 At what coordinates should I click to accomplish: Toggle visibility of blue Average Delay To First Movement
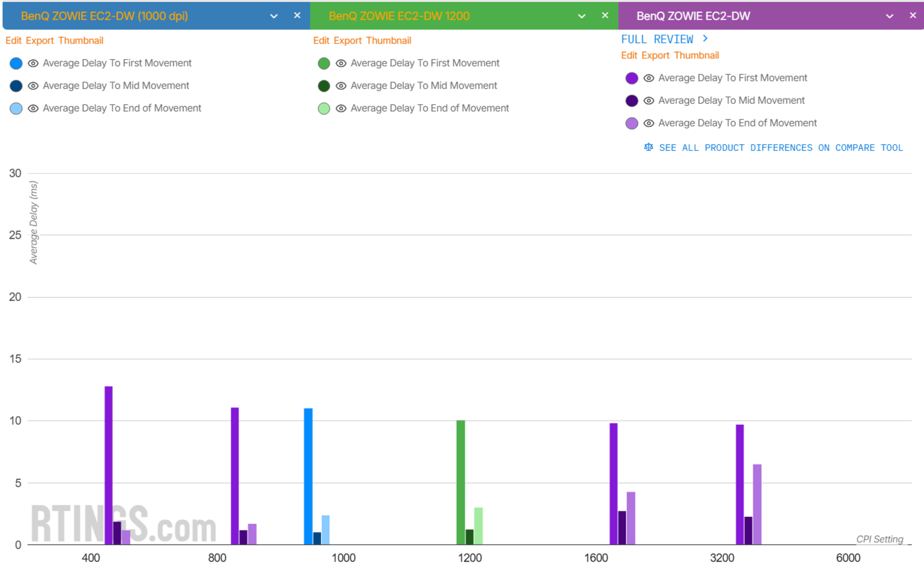(33, 63)
